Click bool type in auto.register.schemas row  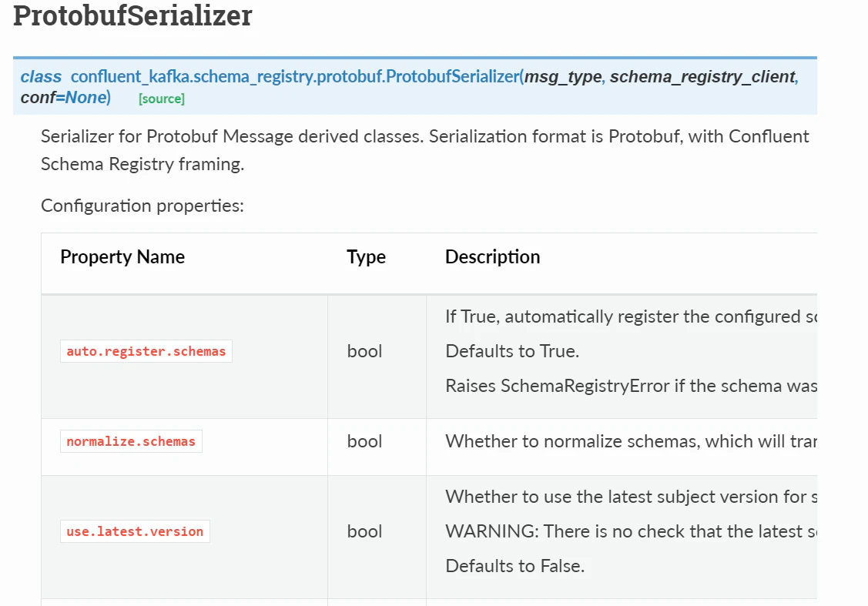[365, 351]
